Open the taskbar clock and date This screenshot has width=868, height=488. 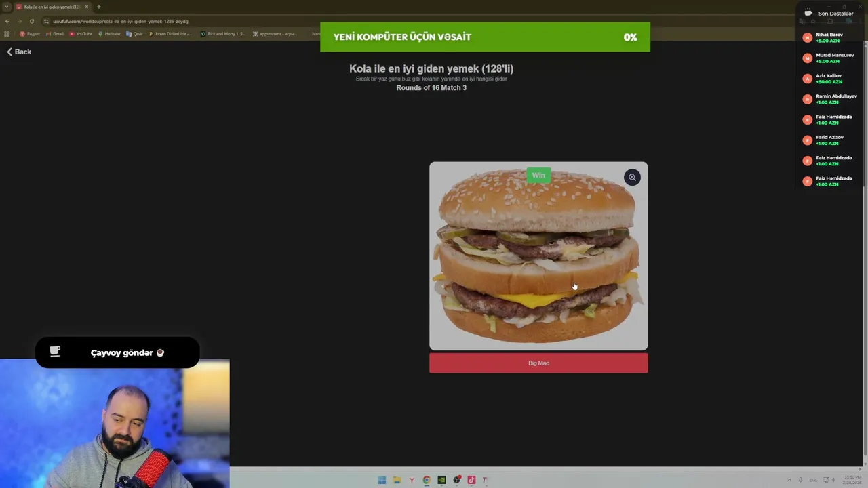tap(852, 480)
